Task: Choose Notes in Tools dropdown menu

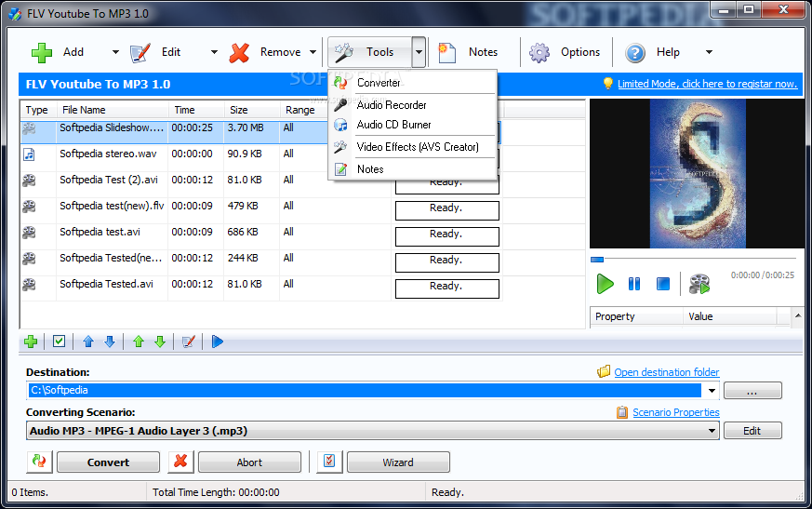Action: coord(413,169)
